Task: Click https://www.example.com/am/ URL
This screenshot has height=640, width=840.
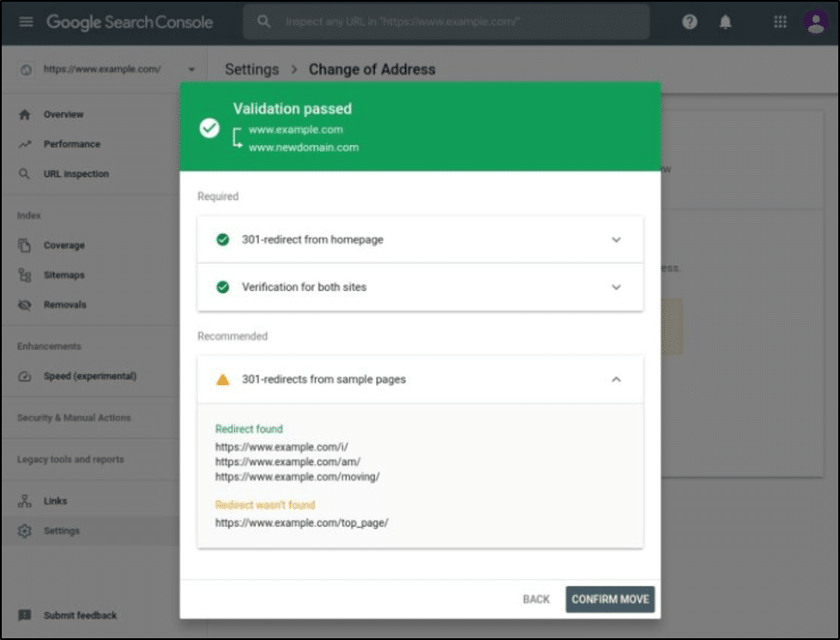Action: pyautogui.click(x=287, y=462)
